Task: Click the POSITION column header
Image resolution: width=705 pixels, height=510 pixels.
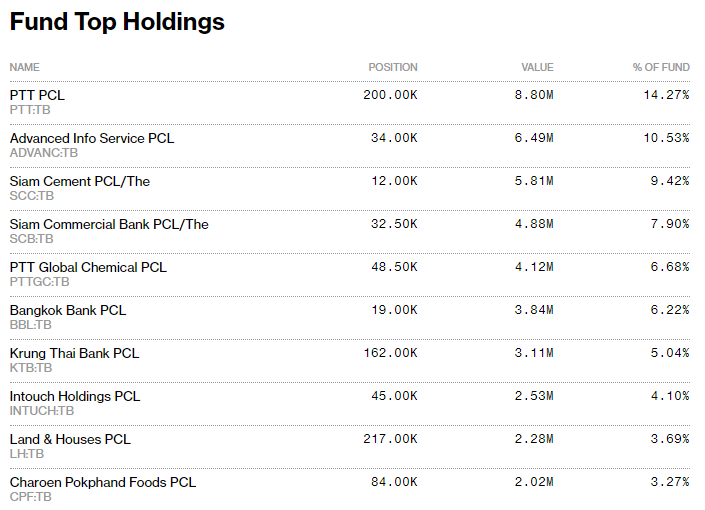Action: tap(393, 67)
